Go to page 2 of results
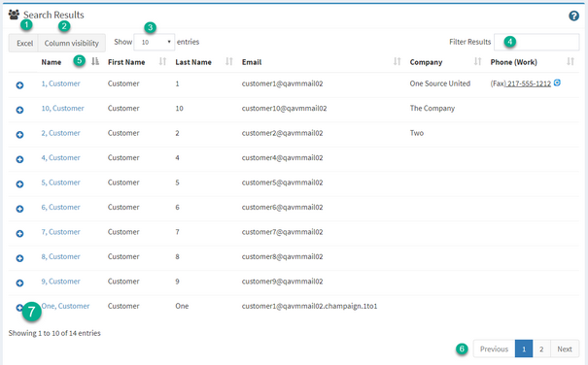This screenshot has height=365, width=588. click(x=541, y=348)
